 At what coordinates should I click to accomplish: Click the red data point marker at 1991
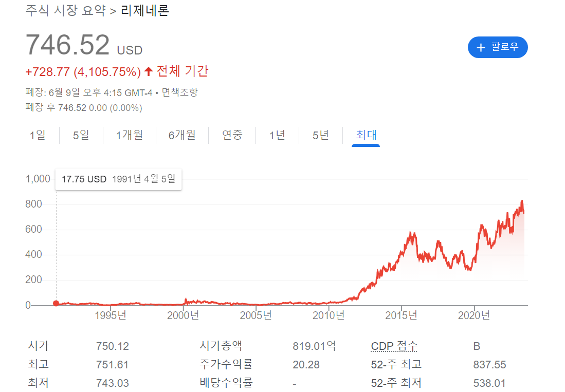(56, 304)
